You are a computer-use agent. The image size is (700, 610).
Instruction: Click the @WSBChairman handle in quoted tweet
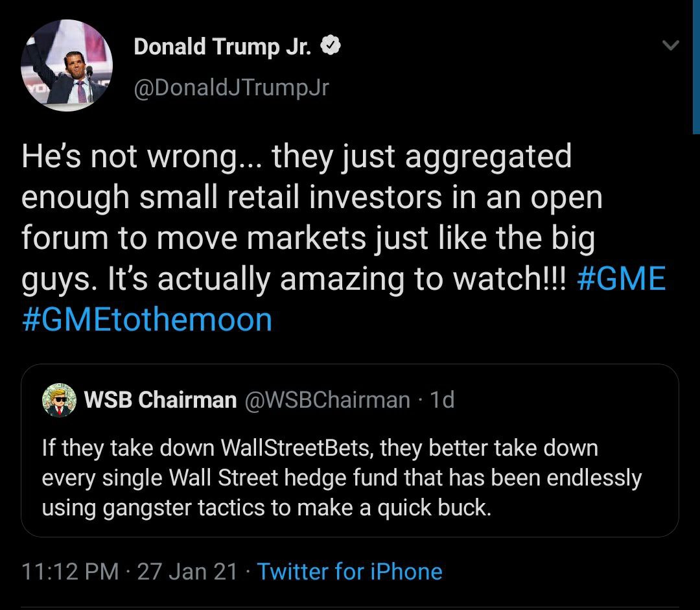click(327, 400)
